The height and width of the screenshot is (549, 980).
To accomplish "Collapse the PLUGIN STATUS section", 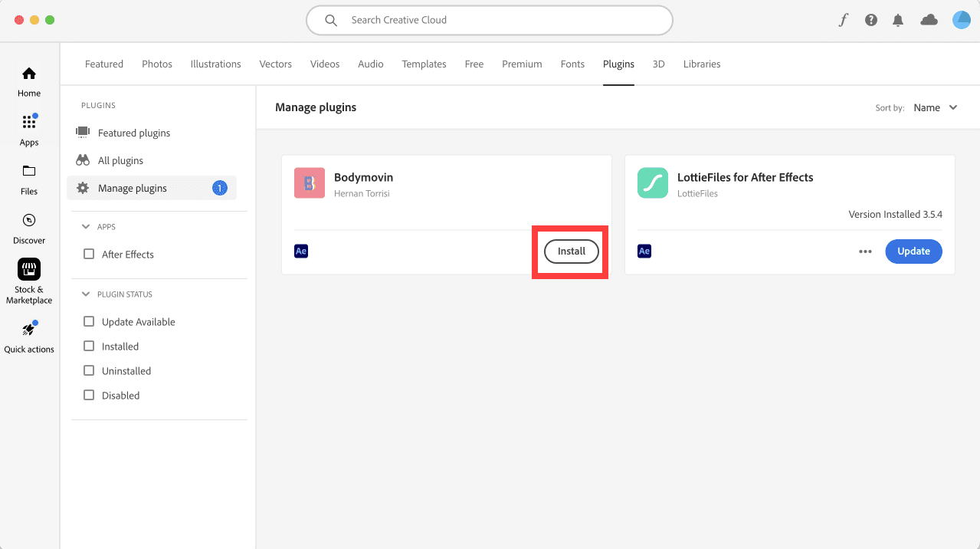I will click(86, 294).
